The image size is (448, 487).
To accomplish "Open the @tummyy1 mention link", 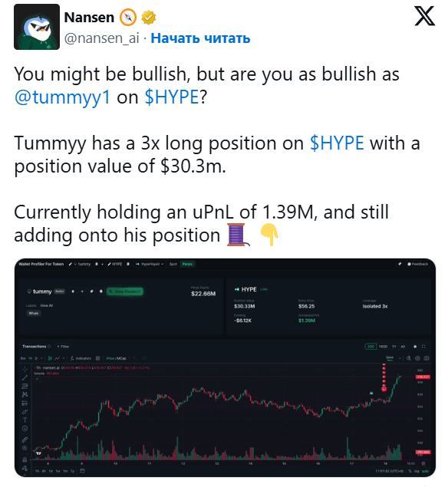I will pyautogui.click(x=62, y=97).
